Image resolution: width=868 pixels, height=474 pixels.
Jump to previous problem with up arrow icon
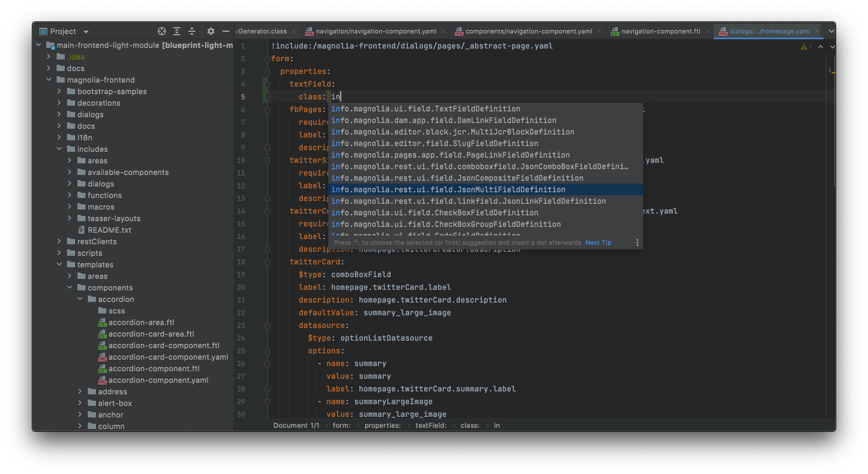(821, 47)
